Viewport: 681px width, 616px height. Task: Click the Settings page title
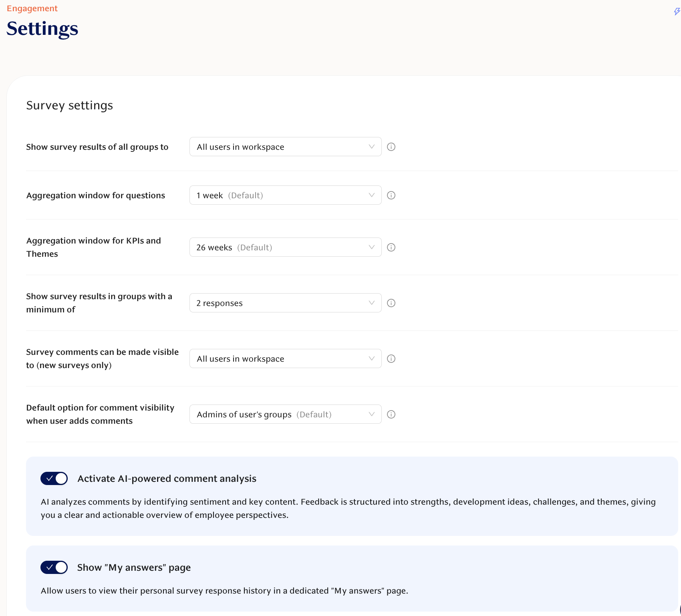42,29
